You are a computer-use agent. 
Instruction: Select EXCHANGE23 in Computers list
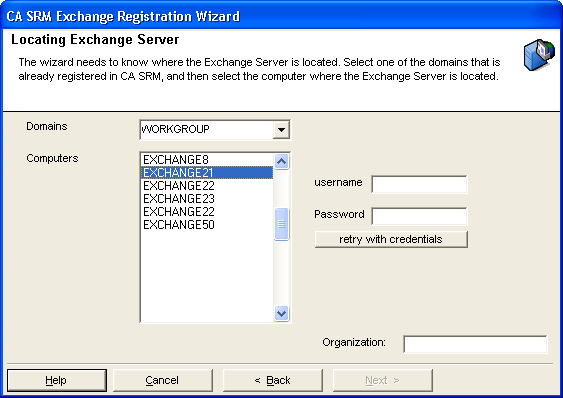pyautogui.click(x=207, y=198)
